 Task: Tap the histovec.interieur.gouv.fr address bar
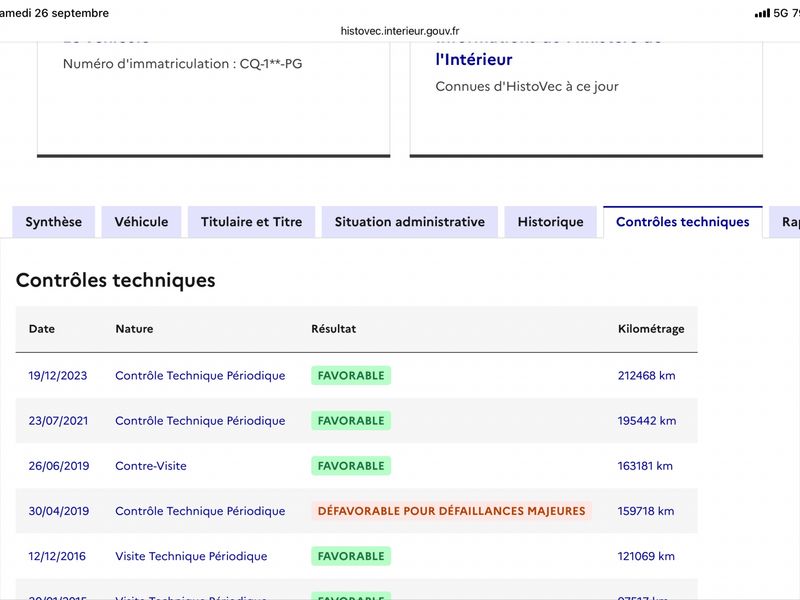[x=400, y=31]
